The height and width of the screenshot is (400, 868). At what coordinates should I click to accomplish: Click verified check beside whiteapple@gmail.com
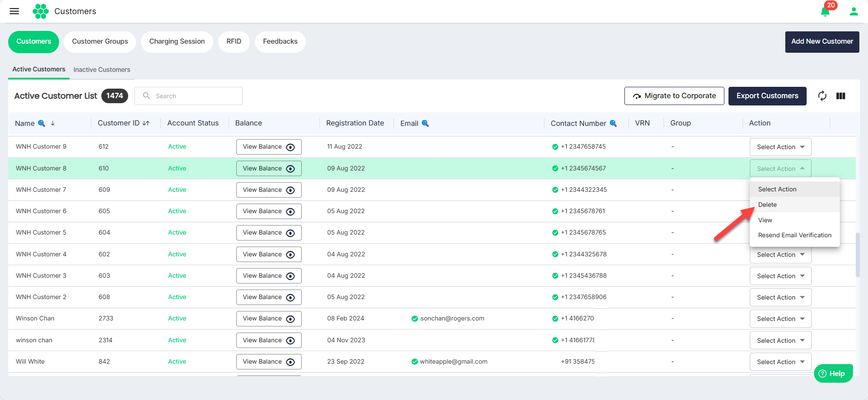point(414,362)
